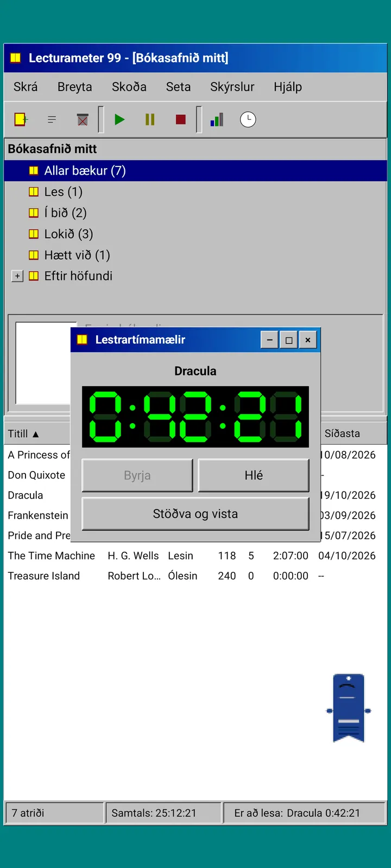
Task: Click Samtals: 25:12:21 status panel
Action: 164,813
